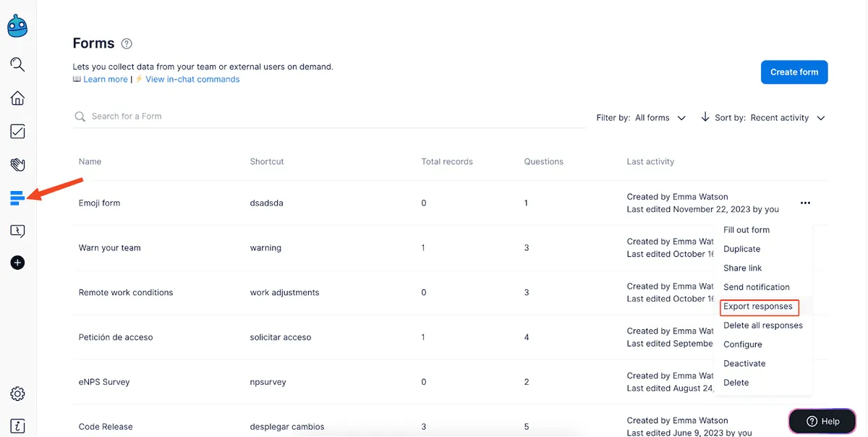
Task: Click the Create form button
Action: pos(794,72)
